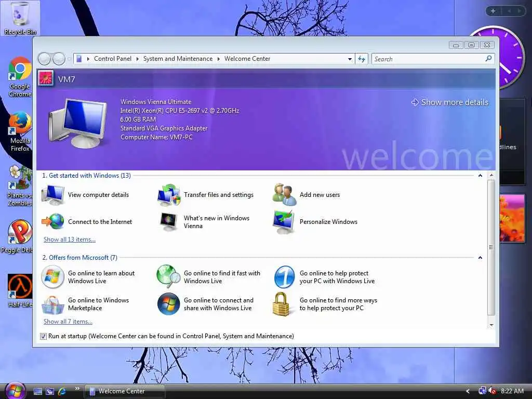Viewport: 532px width, 399px height.
Task: Click Show more details link
Action: pos(450,102)
